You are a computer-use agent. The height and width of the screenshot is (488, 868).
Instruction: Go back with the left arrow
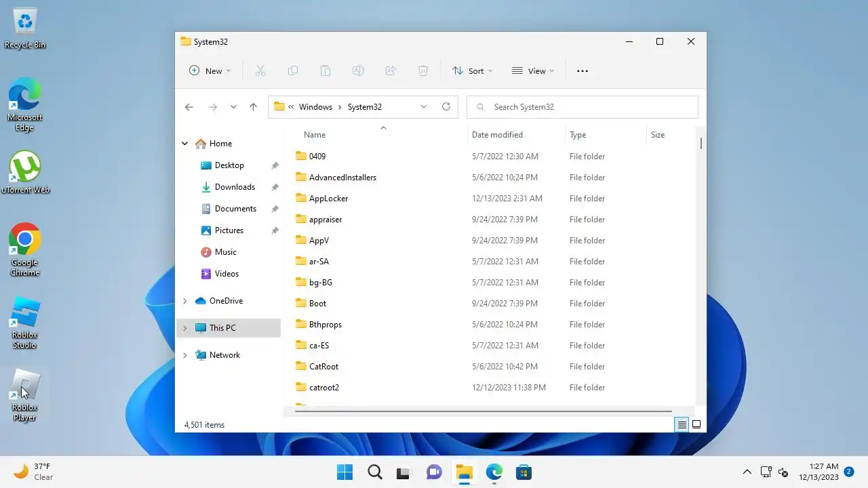(x=189, y=107)
